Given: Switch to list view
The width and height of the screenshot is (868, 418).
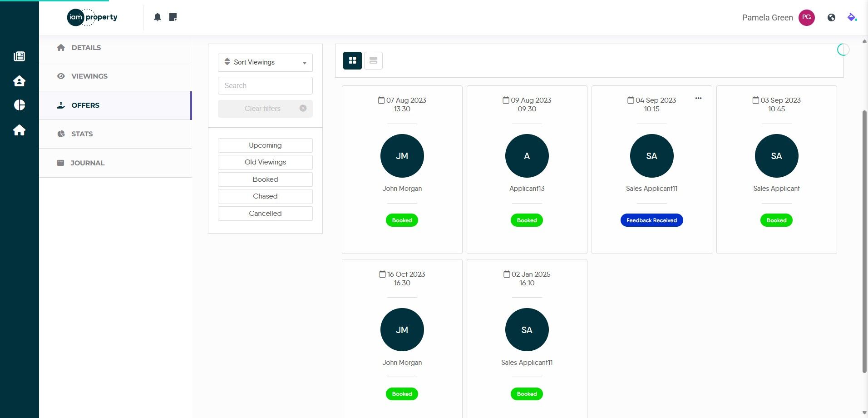Looking at the screenshot, I should pos(373,60).
